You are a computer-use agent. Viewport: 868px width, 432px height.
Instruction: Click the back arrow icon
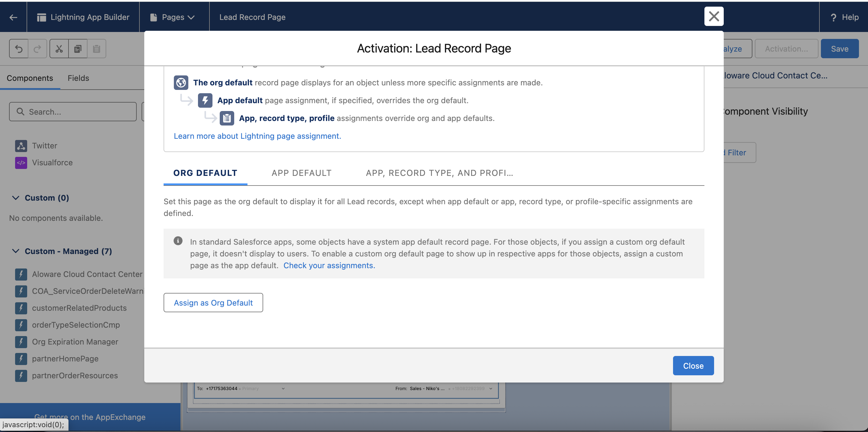coord(13,17)
